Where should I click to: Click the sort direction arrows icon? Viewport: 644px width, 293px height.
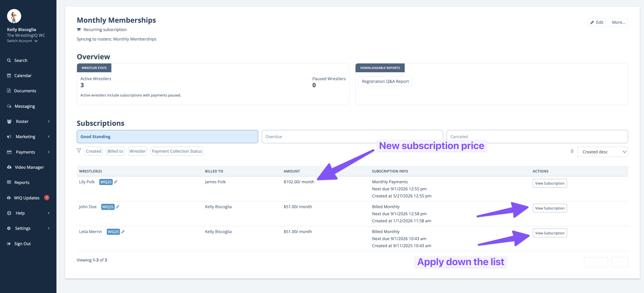pyautogui.click(x=572, y=151)
